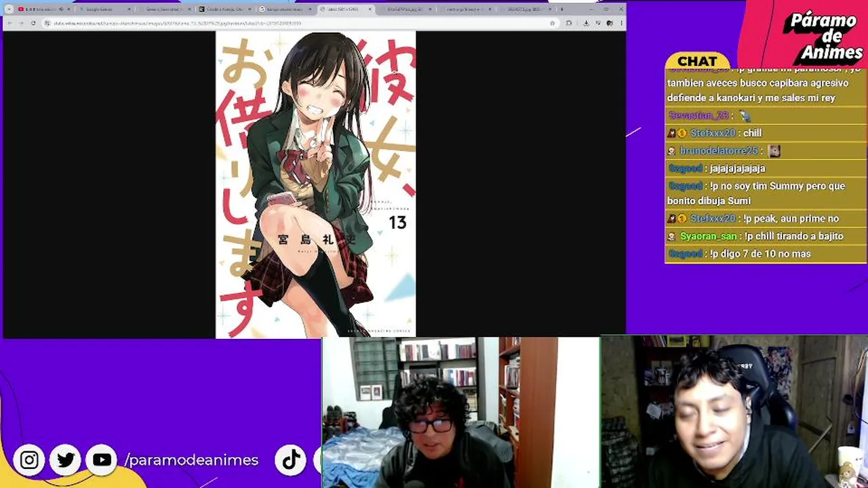Click the /paramodeanimes handle text
This screenshot has height=488, width=868.
[x=191, y=460]
